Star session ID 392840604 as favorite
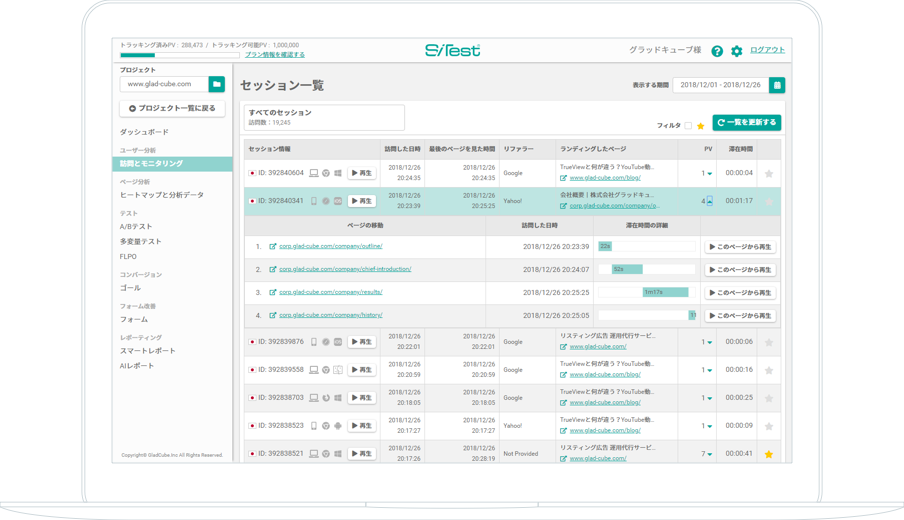The width and height of the screenshot is (904, 520). point(769,174)
